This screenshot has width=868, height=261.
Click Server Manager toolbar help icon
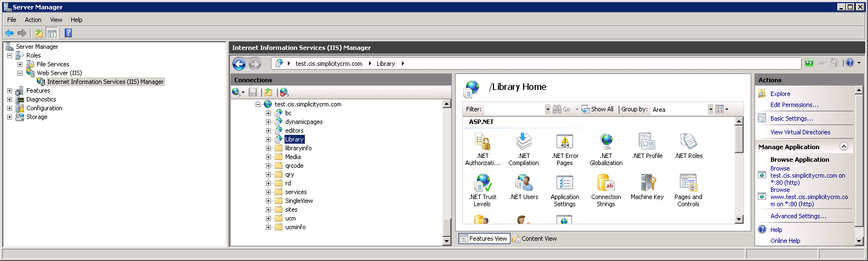coord(68,33)
